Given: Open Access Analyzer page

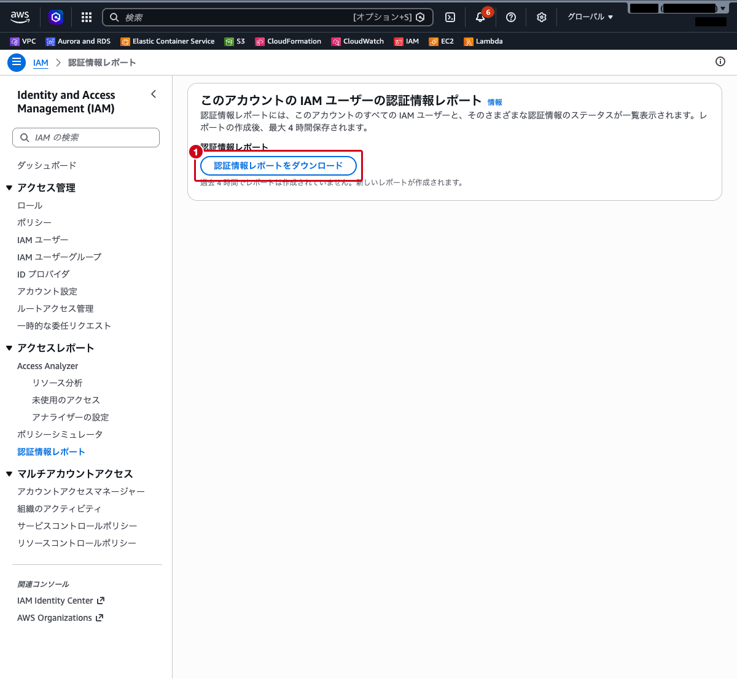Looking at the screenshot, I should [x=48, y=366].
